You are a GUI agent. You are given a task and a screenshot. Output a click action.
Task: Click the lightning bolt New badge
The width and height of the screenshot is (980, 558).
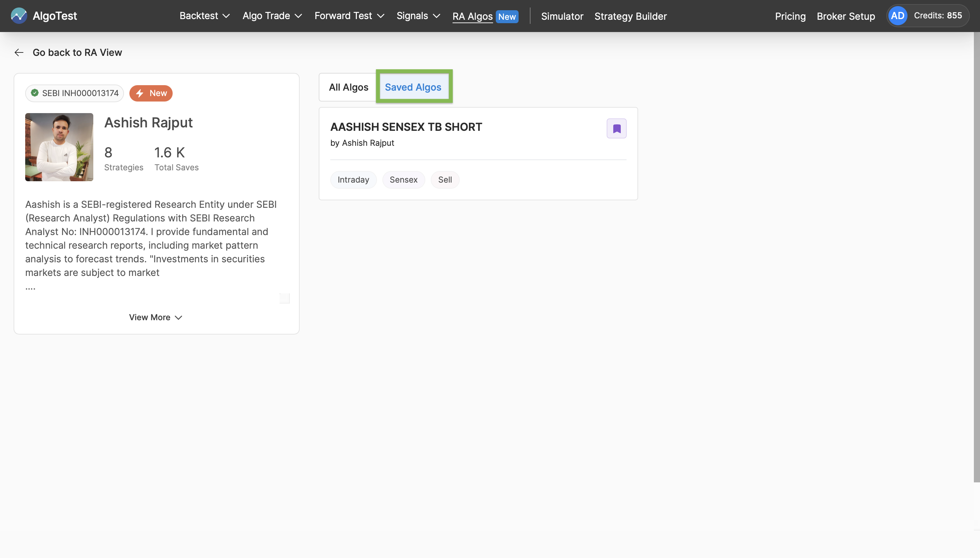[151, 93]
